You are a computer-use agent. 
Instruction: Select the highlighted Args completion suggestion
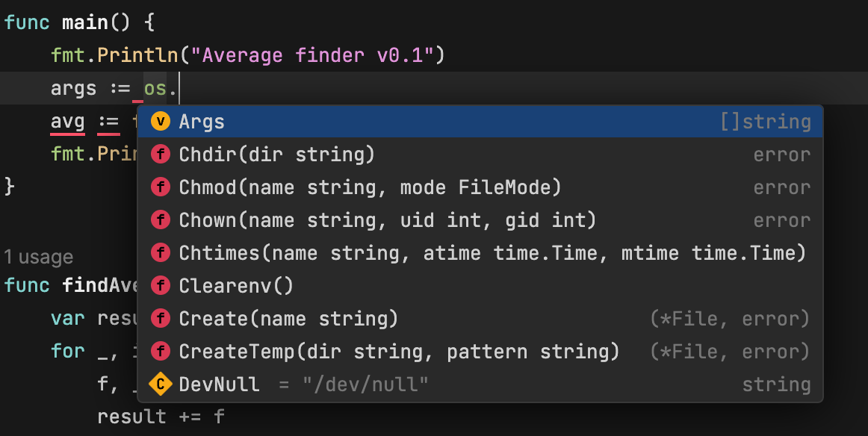[202, 121]
